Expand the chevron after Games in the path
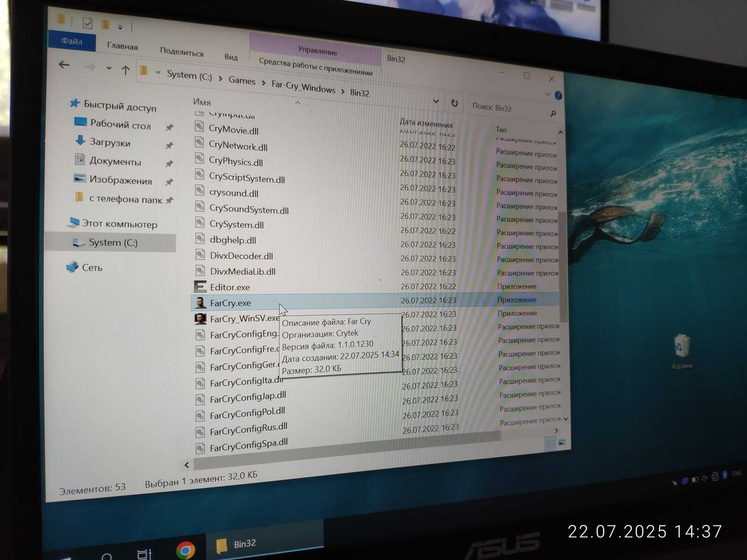The width and height of the screenshot is (747, 560). click(x=263, y=83)
